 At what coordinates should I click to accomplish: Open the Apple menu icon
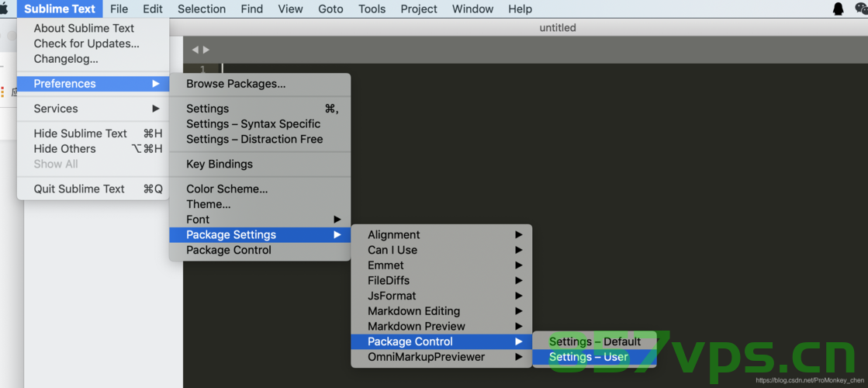pyautogui.click(x=3, y=9)
